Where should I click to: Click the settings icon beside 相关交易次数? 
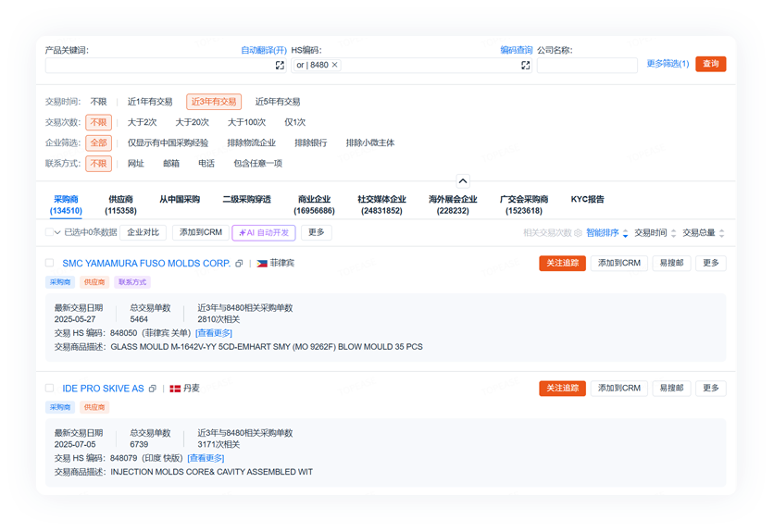(579, 233)
